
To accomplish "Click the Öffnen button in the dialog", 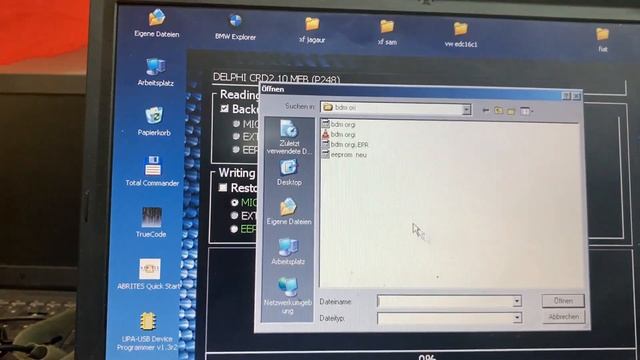I will pos(563,301).
